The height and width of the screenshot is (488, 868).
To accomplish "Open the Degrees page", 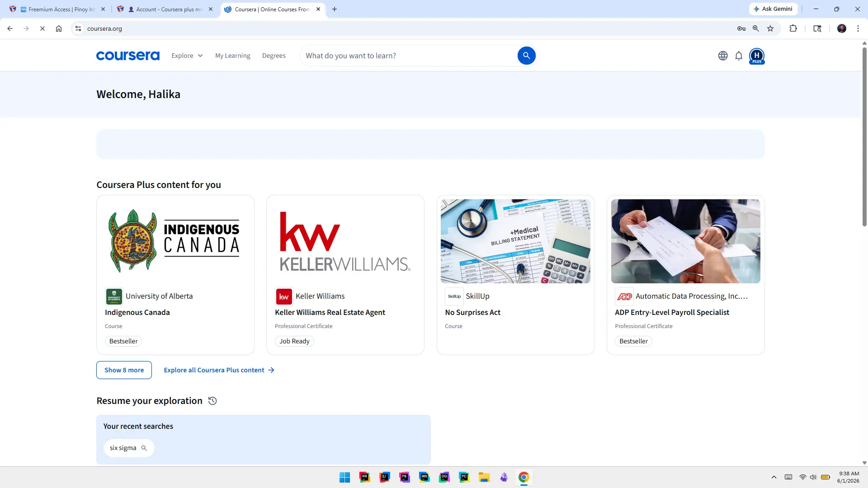I will (274, 56).
